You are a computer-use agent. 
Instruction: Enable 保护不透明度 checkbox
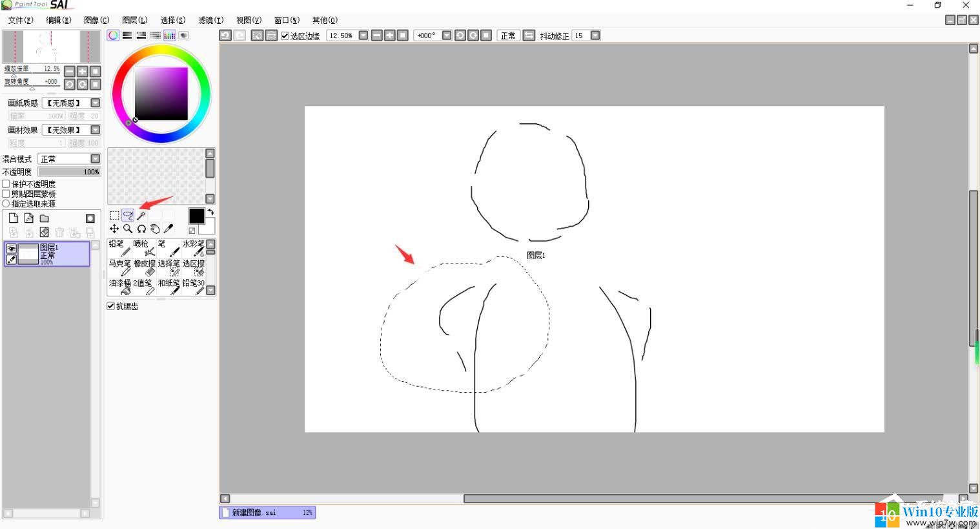pos(6,184)
